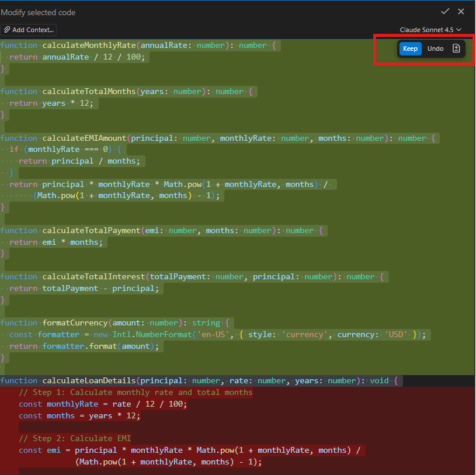Toggle the diff view document icon
The width and height of the screenshot is (476, 475).
pos(456,48)
